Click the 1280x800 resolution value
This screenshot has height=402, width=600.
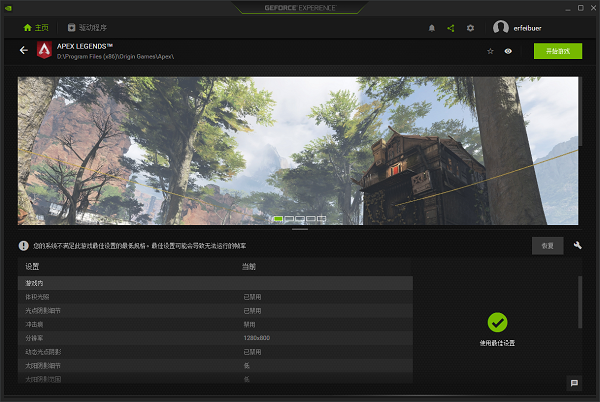coord(257,338)
